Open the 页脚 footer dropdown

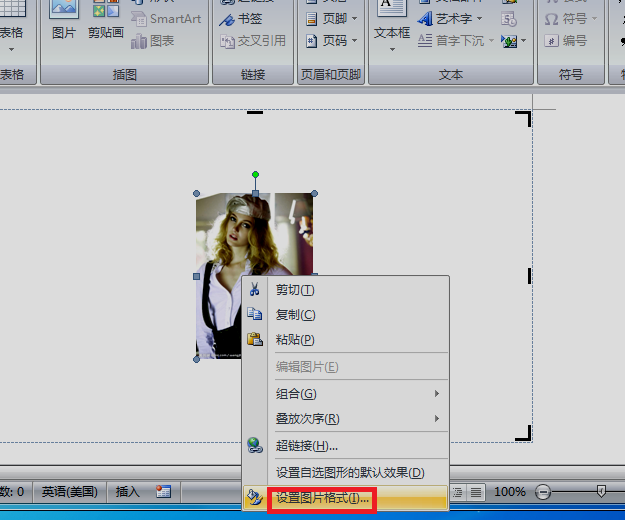point(331,19)
